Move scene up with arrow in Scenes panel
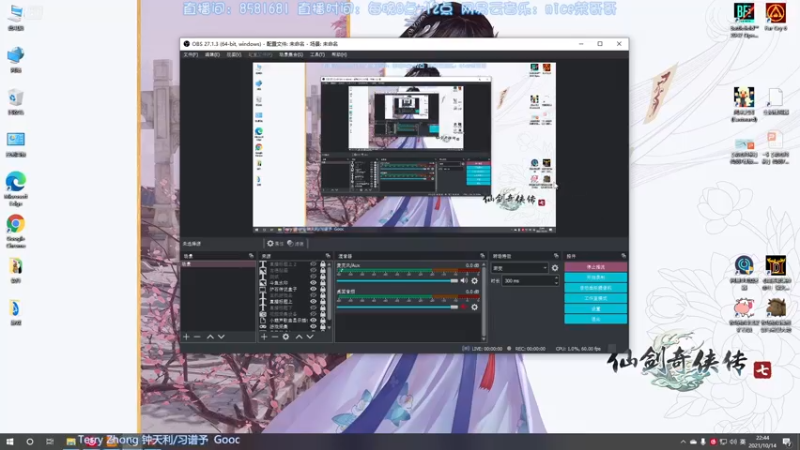The image size is (800, 450). 210,337
